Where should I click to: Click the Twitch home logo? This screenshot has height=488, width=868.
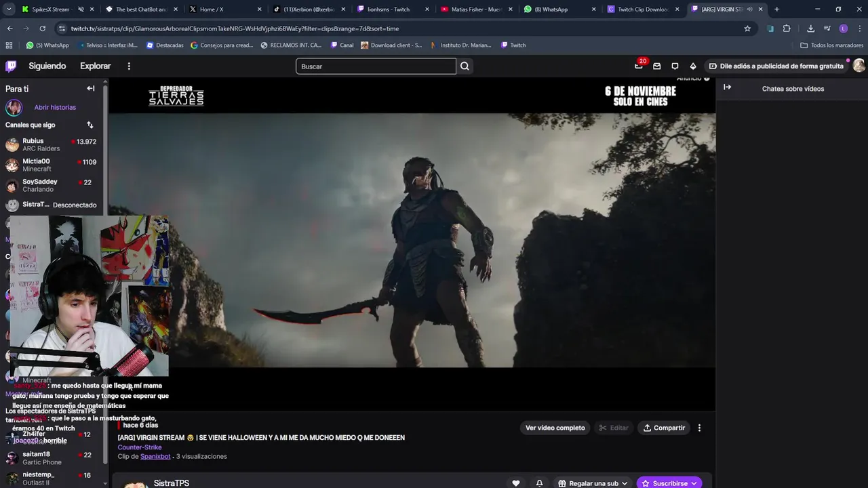(x=11, y=66)
